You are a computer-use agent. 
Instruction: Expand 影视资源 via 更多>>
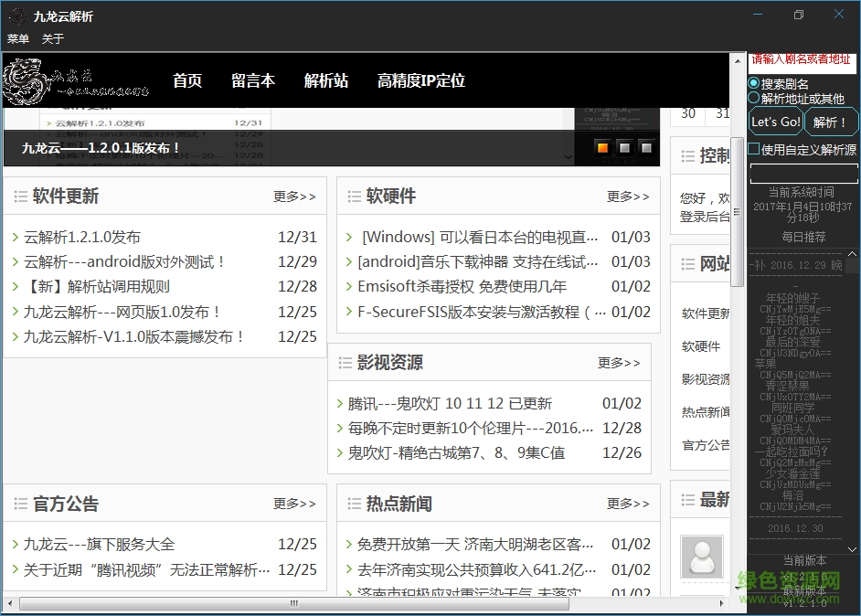pos(619,363)
